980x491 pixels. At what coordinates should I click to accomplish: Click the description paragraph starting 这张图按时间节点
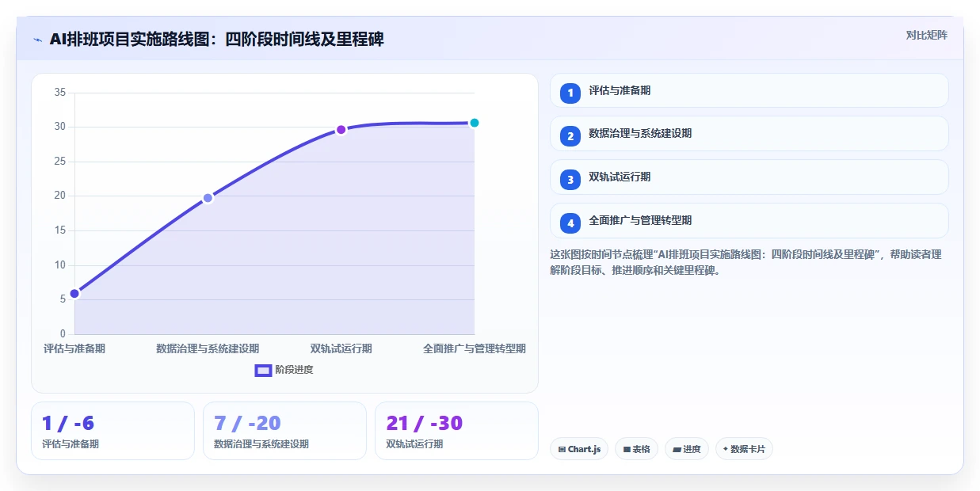[x=745, y=262]
